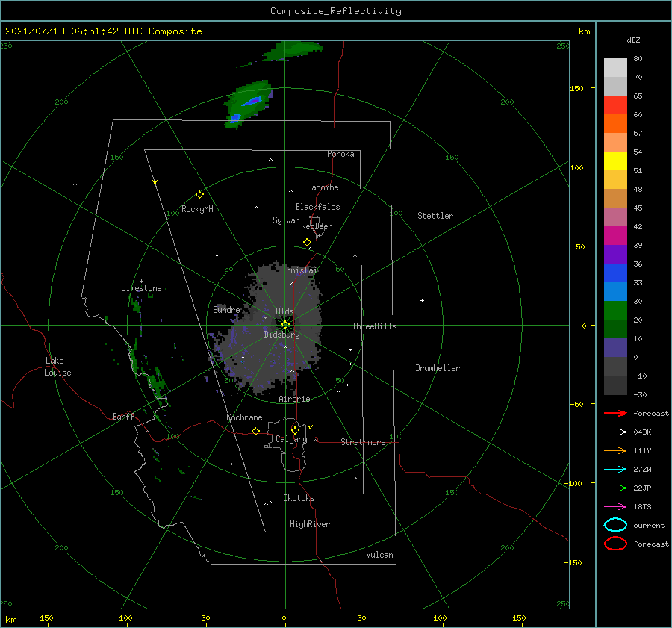Viewport: 672px width, 628px height.
Task: Click the green 22JP arrow icon
Action: [615, 488]
